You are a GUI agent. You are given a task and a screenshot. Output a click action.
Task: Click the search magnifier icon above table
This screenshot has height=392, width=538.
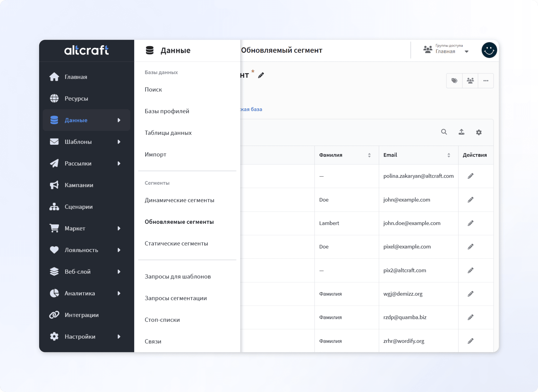pos(444,132)
